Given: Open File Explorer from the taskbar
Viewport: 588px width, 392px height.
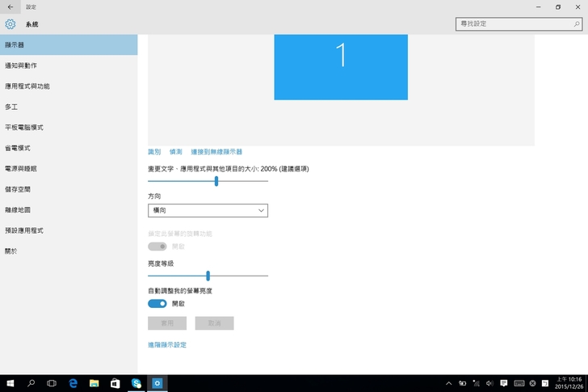Looking at the screenshot, I should point(94,383).
